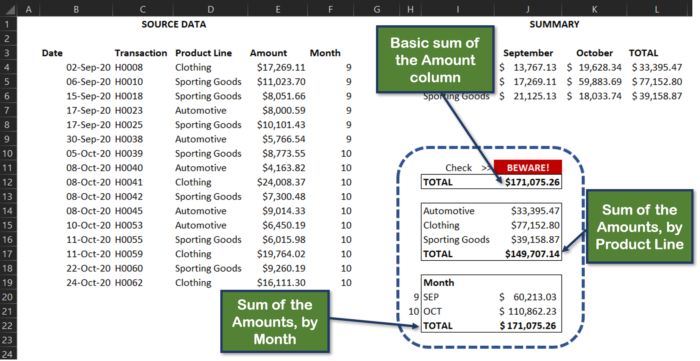This screenshot has height=361, width=700.
Task: Select column J header
Action: click(528, 8)
